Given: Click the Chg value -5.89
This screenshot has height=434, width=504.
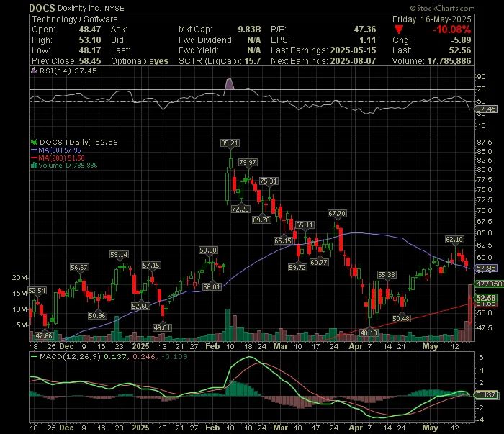Looking at the screenshot, I should [461, 40].
